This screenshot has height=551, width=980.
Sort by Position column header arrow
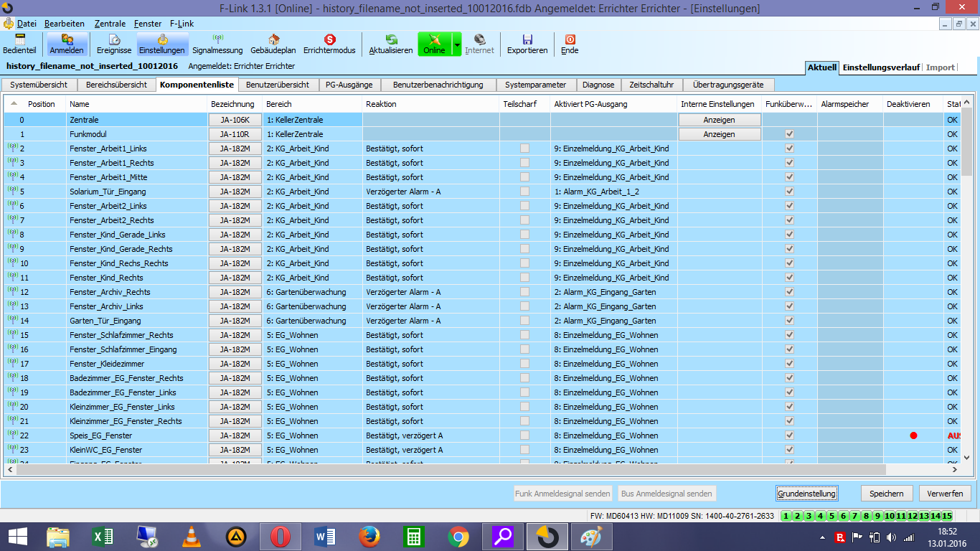14,104
